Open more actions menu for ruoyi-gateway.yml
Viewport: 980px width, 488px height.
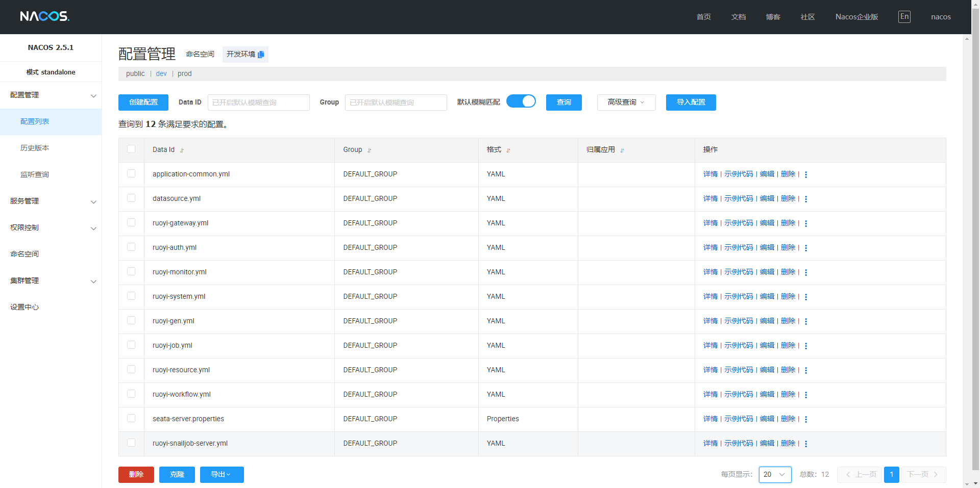tap(806, 223)
